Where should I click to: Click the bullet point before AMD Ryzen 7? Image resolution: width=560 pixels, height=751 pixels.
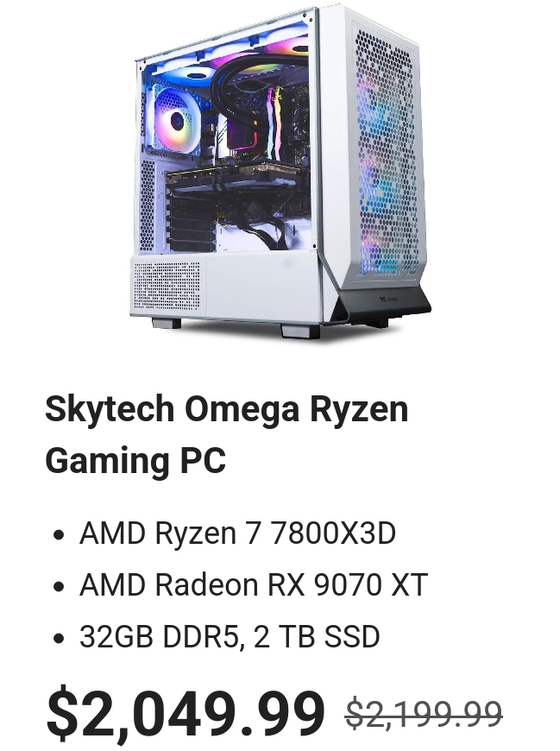point(59,534)
